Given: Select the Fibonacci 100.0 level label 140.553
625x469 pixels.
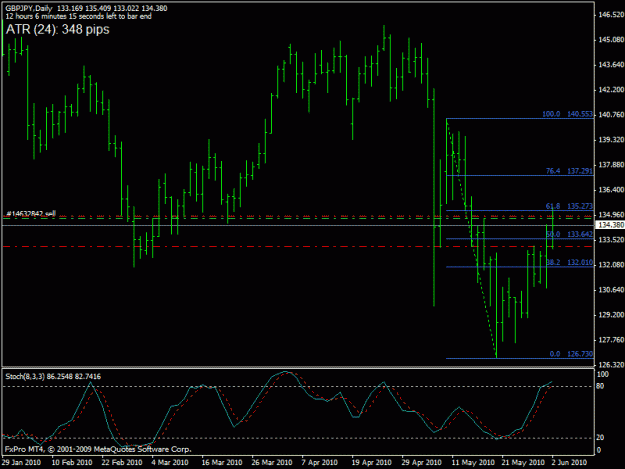Looking at the screenshot, I should [x=568, y=114].
